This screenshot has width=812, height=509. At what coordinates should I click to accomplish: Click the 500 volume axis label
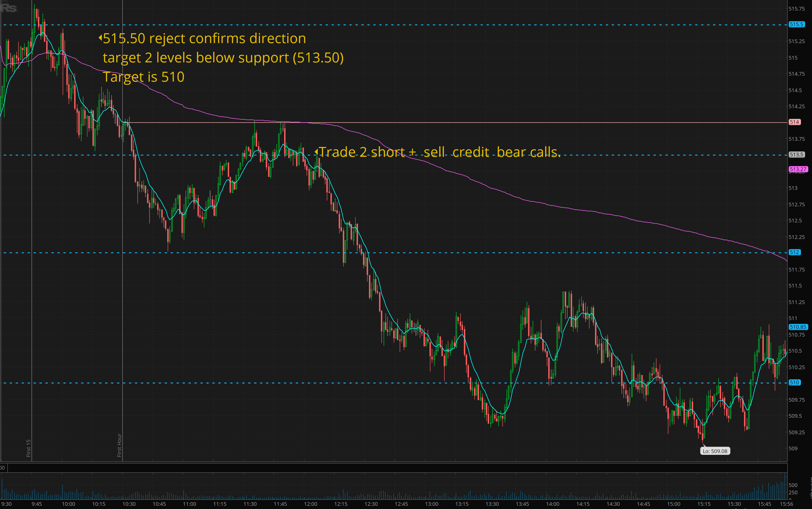[793, 485]
